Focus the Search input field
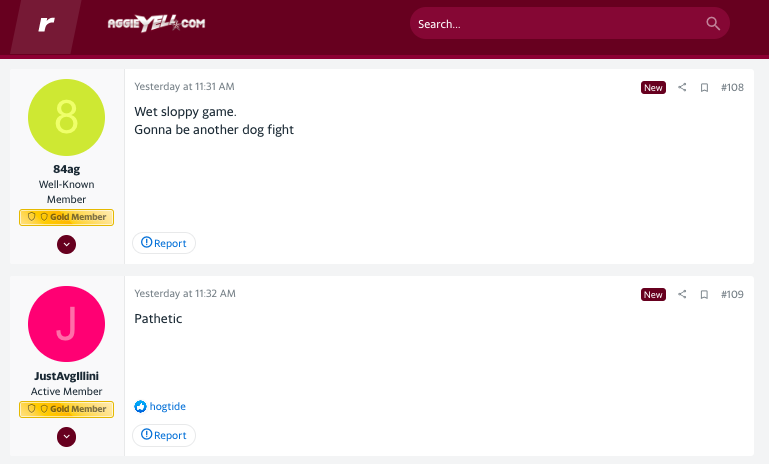This screenshot has width=769, height=464. [x=559, y=24]
